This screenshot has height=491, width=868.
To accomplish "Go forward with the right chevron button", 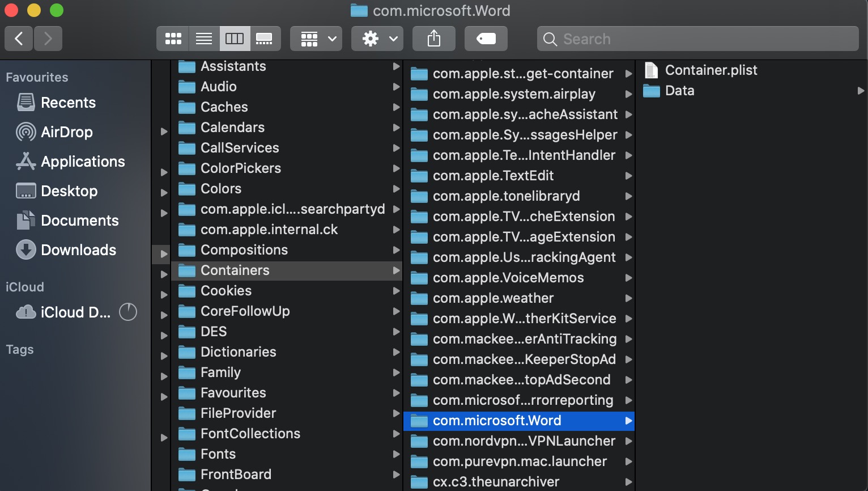I will (x=48, y=39).
